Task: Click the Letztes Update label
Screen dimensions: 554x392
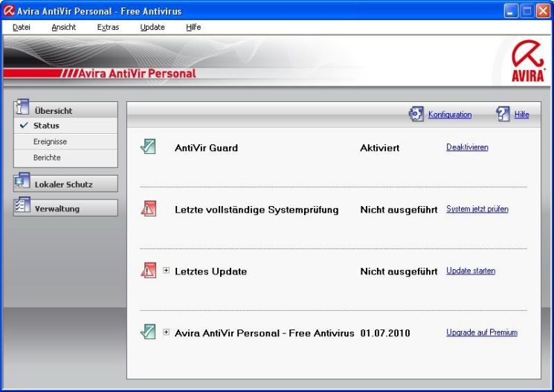Action: pos(211,271)
